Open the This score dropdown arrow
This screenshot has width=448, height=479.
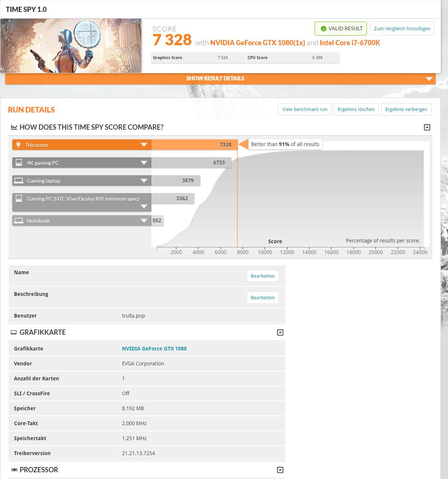(x=144, y=145)
